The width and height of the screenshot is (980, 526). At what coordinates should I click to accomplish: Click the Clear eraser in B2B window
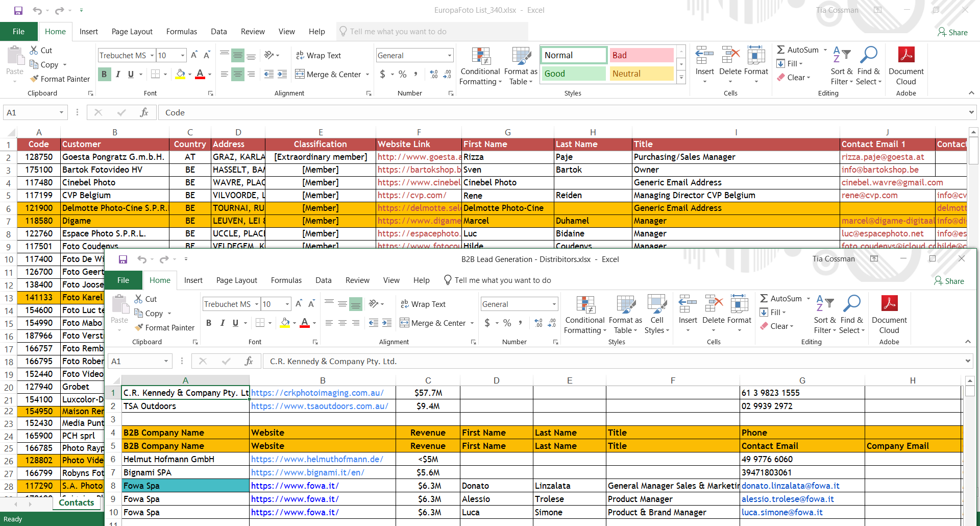[776, 326]
